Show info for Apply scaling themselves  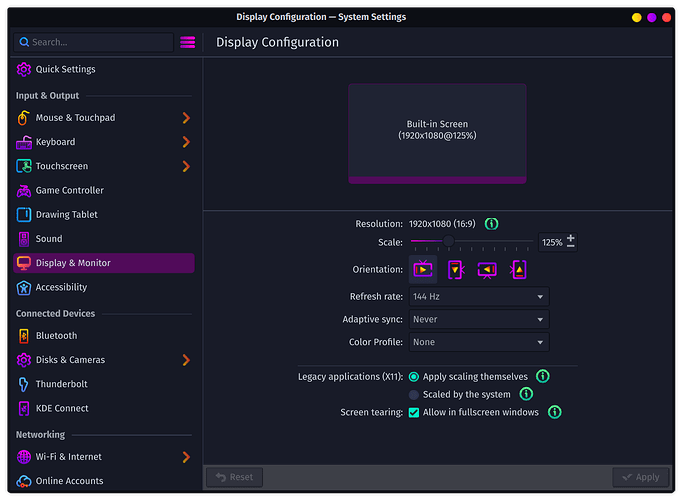(542, 376)
